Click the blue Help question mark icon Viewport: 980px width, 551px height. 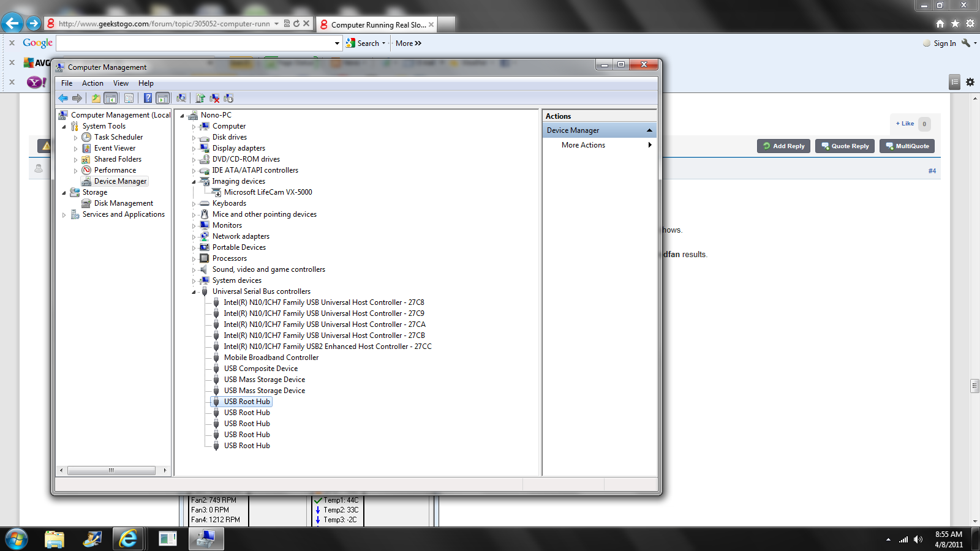click(148, 98)
